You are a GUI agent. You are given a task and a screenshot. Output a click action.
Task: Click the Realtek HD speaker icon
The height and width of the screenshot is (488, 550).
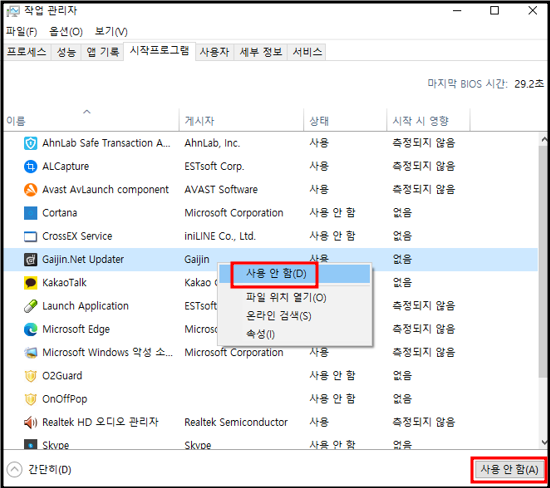coord(31,422)
